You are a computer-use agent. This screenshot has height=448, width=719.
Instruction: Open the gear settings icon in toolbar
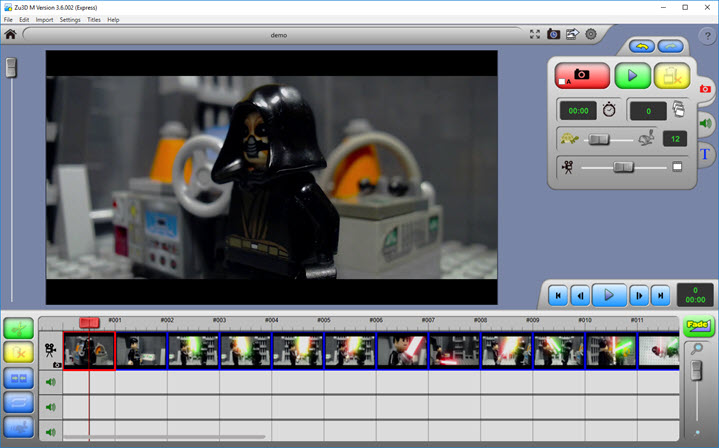tap(591, 34)
